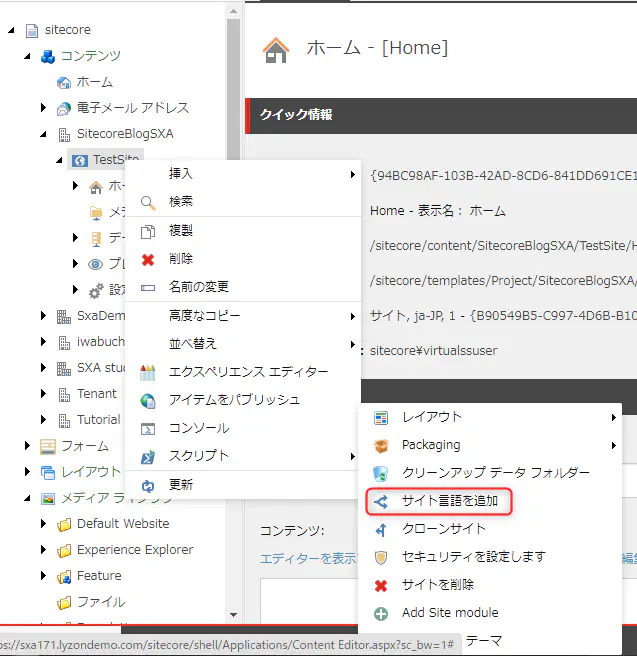Image resolution: width=637 pixels, height=656 pixels.
Task: Open the 挿入 submenu
Action: coord(243,174)
